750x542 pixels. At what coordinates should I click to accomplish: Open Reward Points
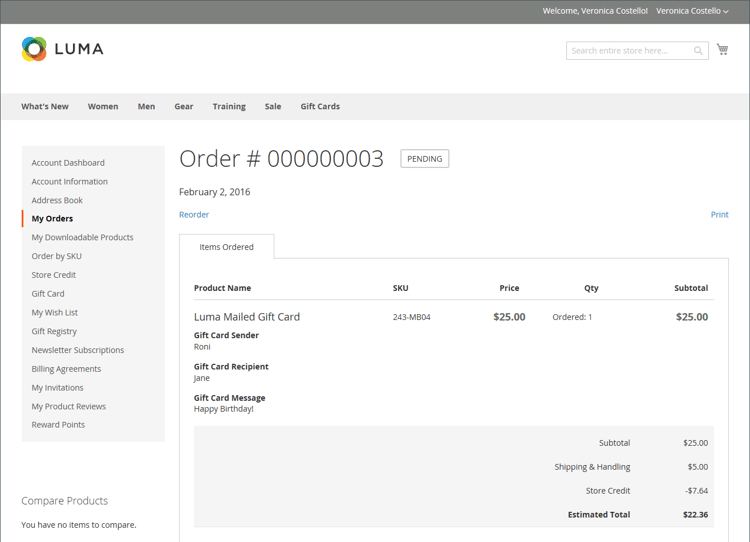58,425
